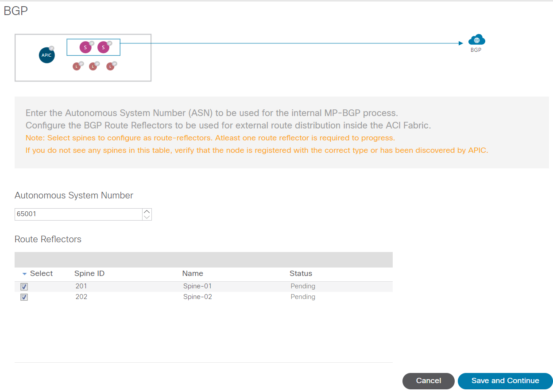This screenshot has height=392, width=553.
Task: Click the BGP label under cloud
Action: coord(476,50)
